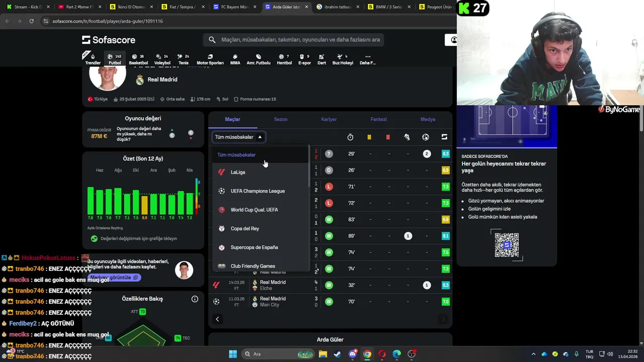Open the Voleybol sport category
This screenshot has width=644, height=362.
click(x=163, y=59)
